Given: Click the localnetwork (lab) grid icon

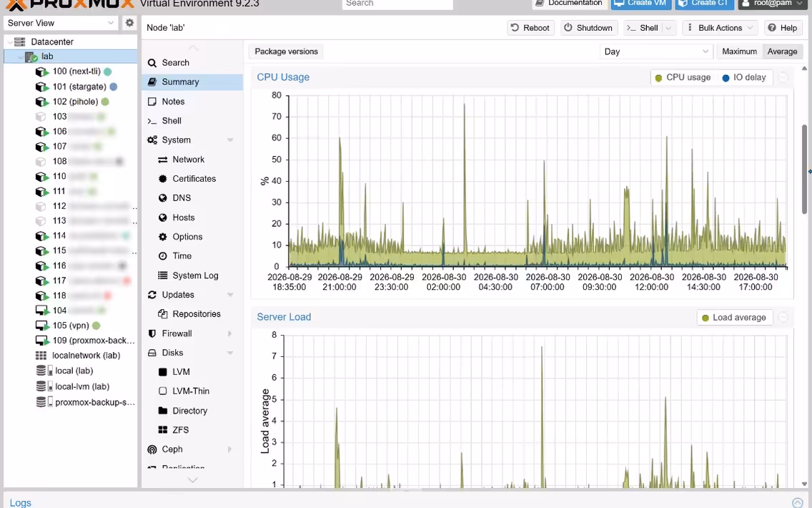Looking at the screenshot, I should point(41,356).
